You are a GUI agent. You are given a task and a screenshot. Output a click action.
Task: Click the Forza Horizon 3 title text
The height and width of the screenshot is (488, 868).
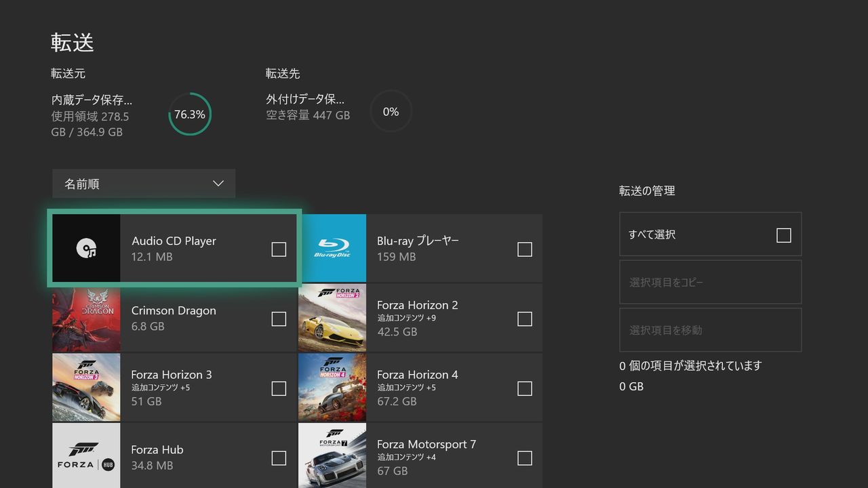172,375
